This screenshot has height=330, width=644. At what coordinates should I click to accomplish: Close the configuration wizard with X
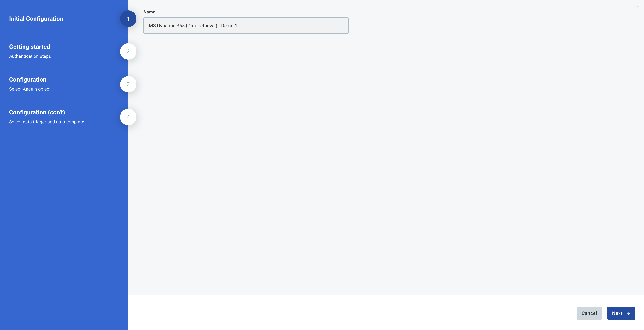click(637, 7)
